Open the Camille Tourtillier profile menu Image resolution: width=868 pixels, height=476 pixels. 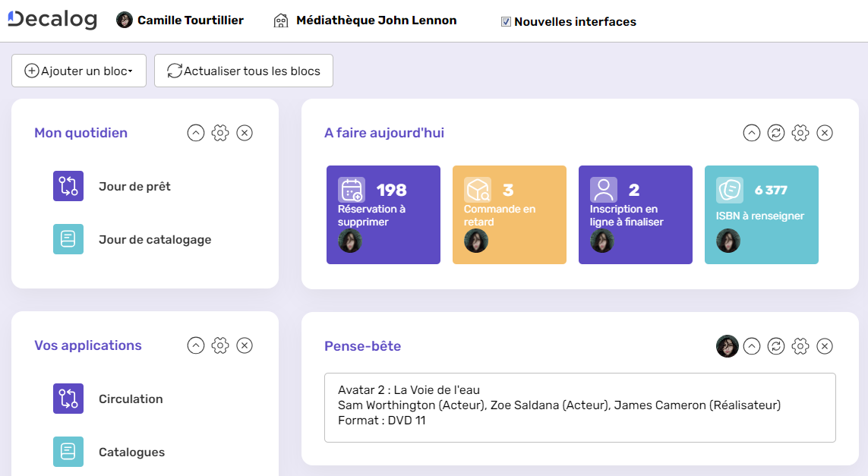[179, 20]
